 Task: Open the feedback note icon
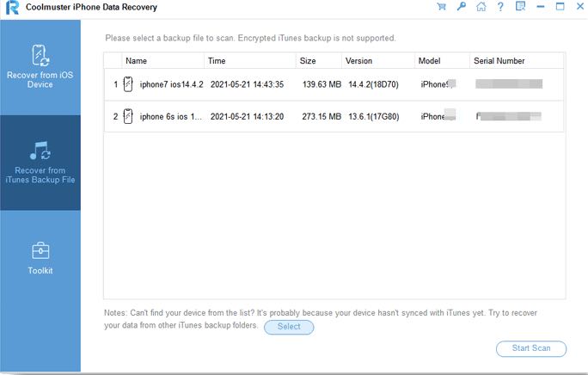coord(520,6)
